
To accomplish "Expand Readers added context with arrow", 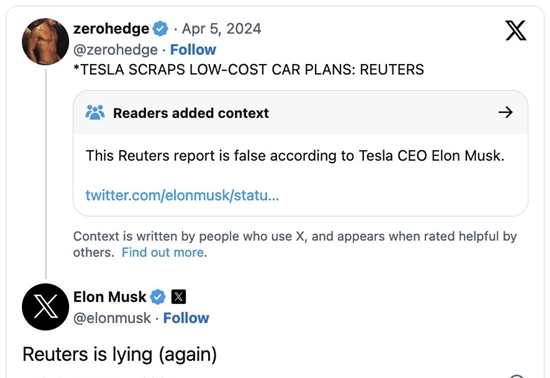I will point(505,113).
